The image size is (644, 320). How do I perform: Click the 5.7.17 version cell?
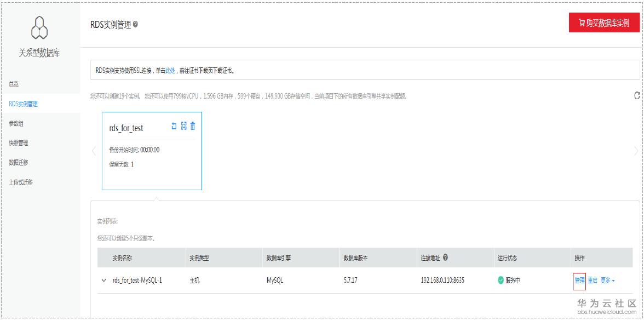352,281
